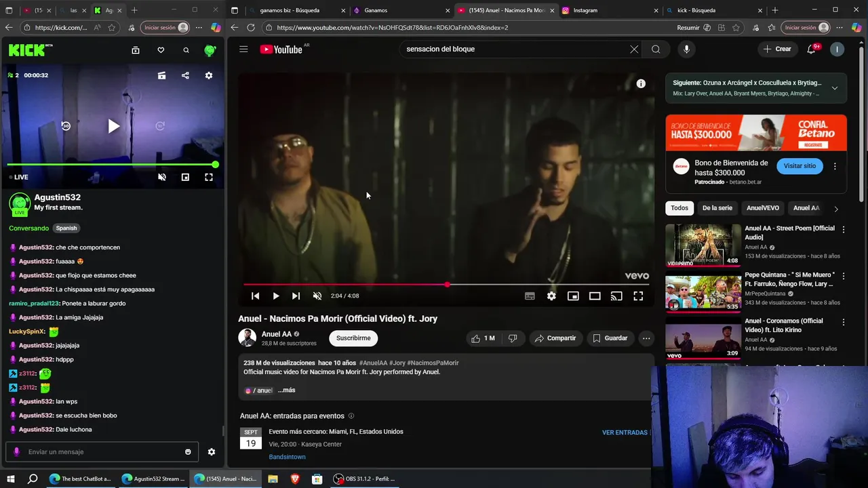Select the 'AnuelVEVO' filter chip

pos(762,208)
